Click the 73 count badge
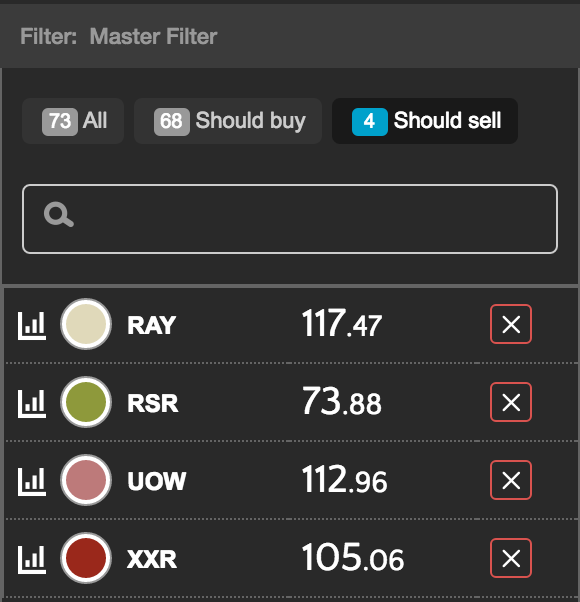The image size is (580, 602). [60, 122]
